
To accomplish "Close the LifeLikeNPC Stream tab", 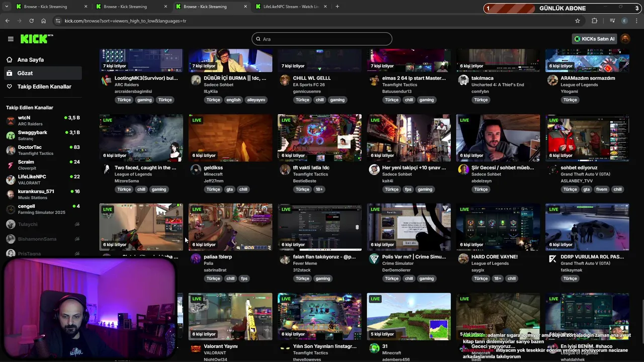I will pyautogui.click(x=326, y=7).
